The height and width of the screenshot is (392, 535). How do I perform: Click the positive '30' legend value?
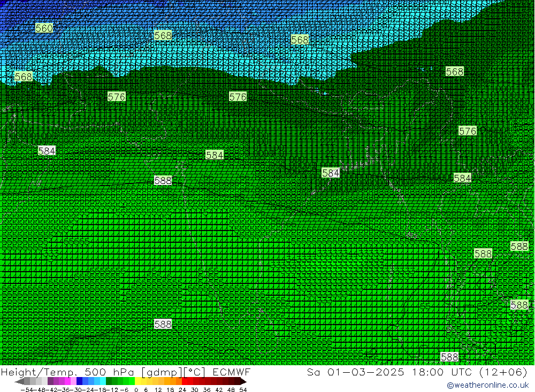pos(195,390)
